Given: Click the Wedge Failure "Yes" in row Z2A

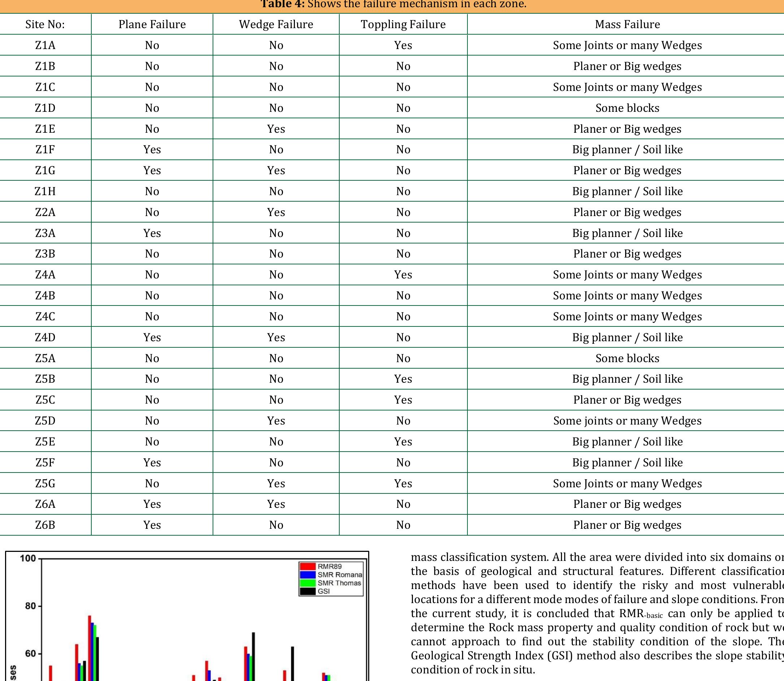Looking at the screenshot, I should (x=276, y=212).
